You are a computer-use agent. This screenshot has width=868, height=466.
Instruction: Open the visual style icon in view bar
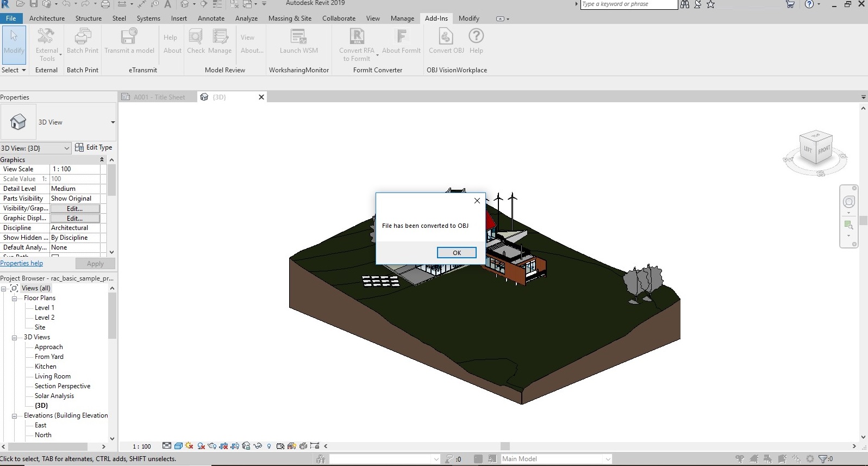(178, 446)
